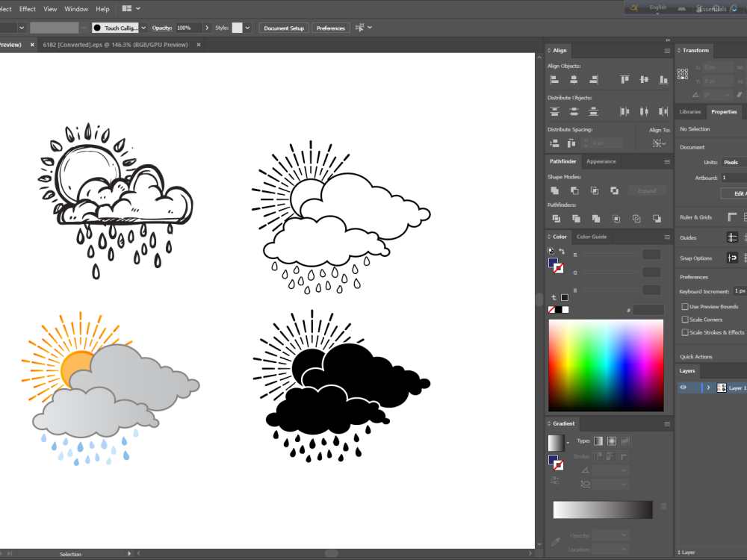Viewport: 747px width, 560px height.
Task: Click Horizontal Distribute Center icon
Action: pyautogui.click(x=644, y=111)
